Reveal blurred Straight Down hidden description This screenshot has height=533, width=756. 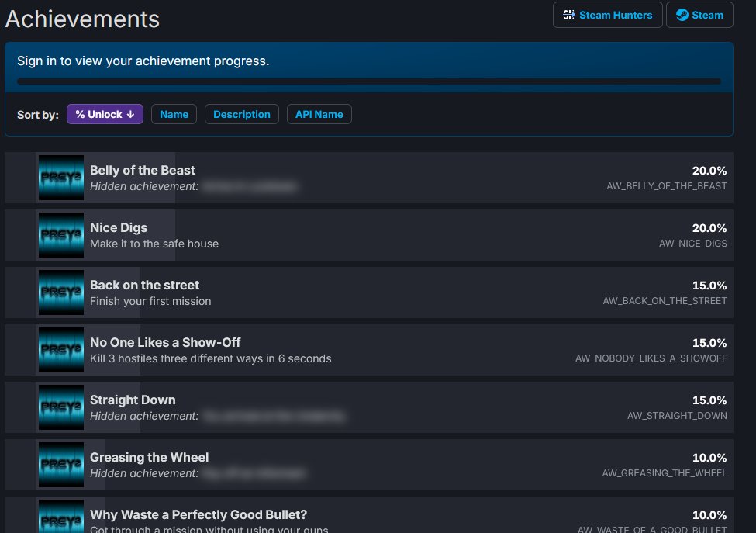click(x=274, y=417)
